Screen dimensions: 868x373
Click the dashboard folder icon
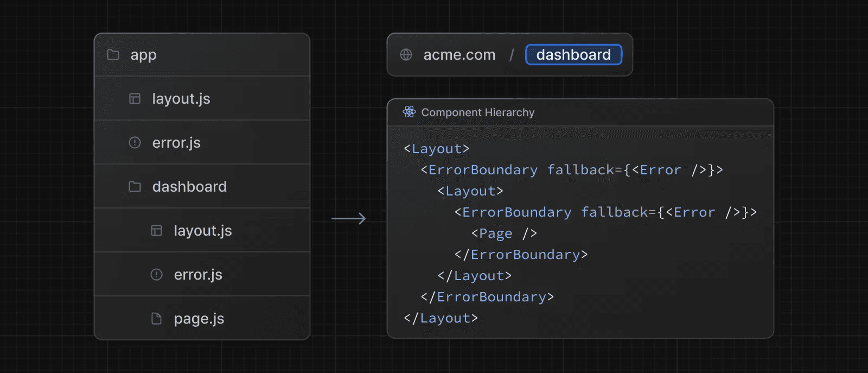click(135, 187)
